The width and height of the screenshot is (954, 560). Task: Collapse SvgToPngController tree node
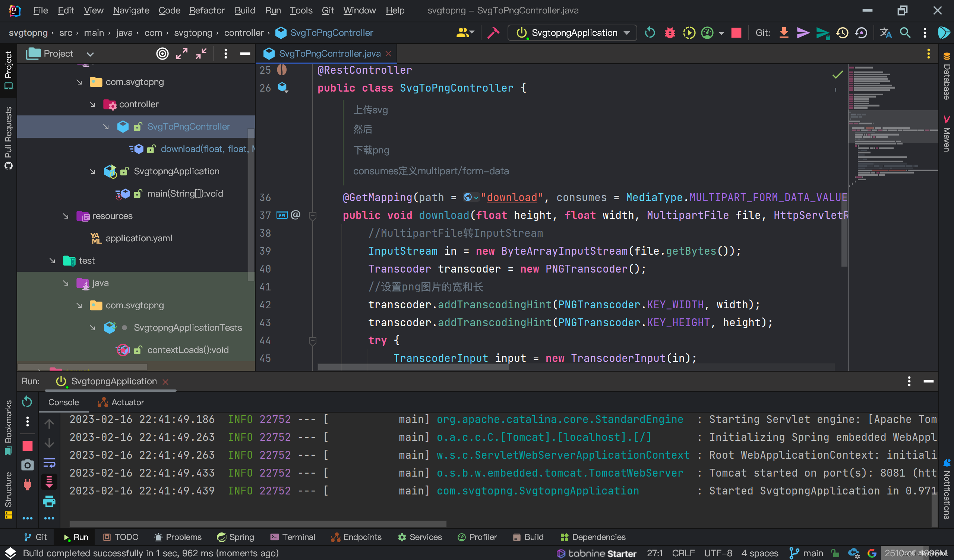click(x=106, y=127)
